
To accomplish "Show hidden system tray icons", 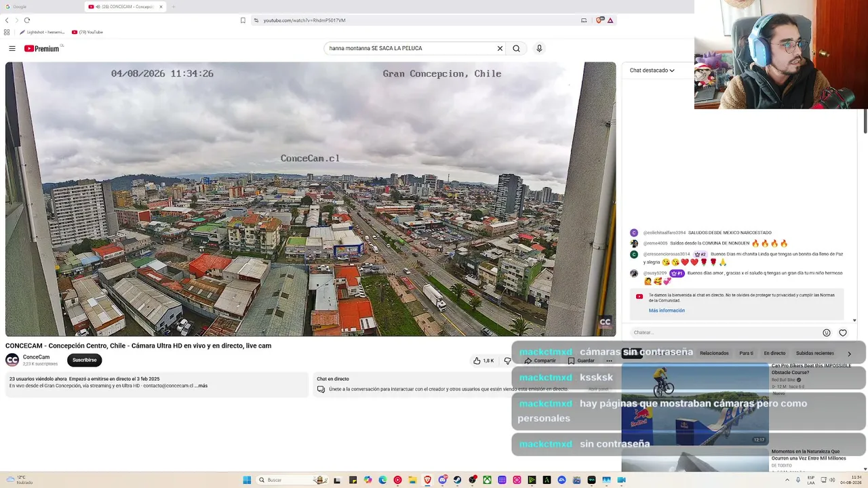I will pos(787,480).
